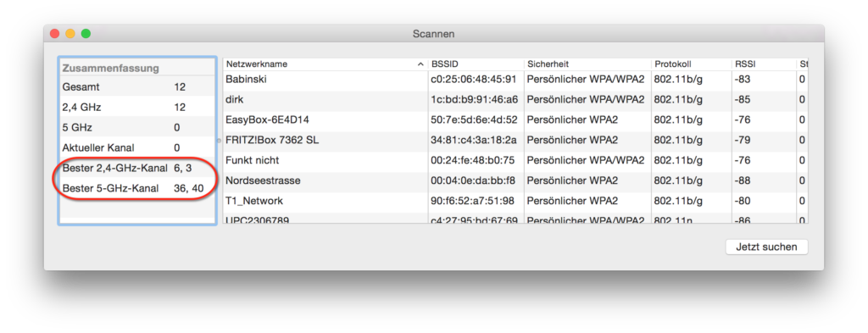Select the Nordseestrasse network row
This screenshot has width=868, height=333.
click(x=515, y=180)
